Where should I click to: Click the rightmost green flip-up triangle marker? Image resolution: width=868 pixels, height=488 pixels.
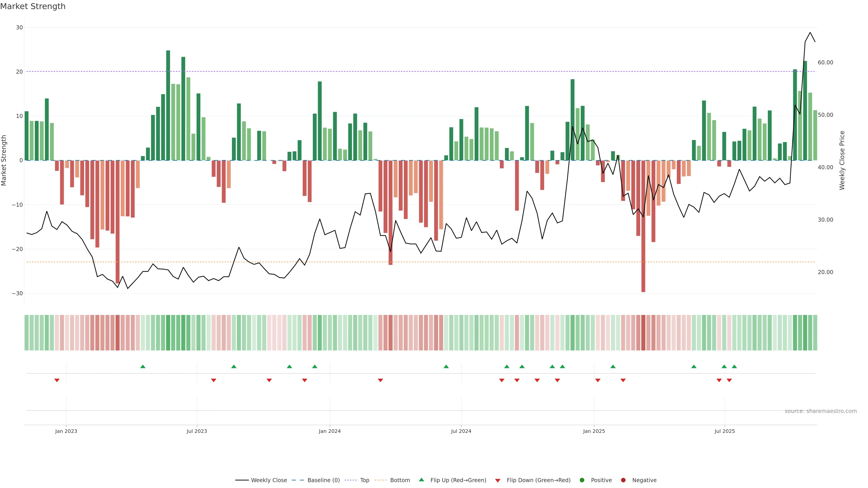click(734, 366)
